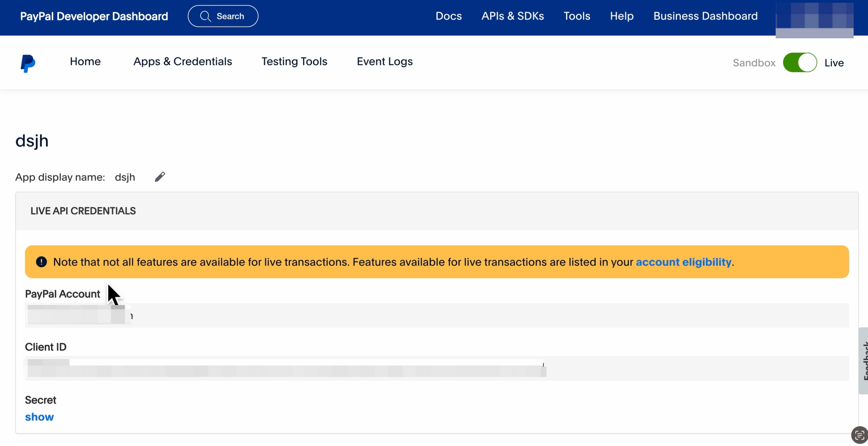The height and width of the screenshot is (446, 868).
Task: Click the pencil icon to edit app name
Action: [160, 177]
